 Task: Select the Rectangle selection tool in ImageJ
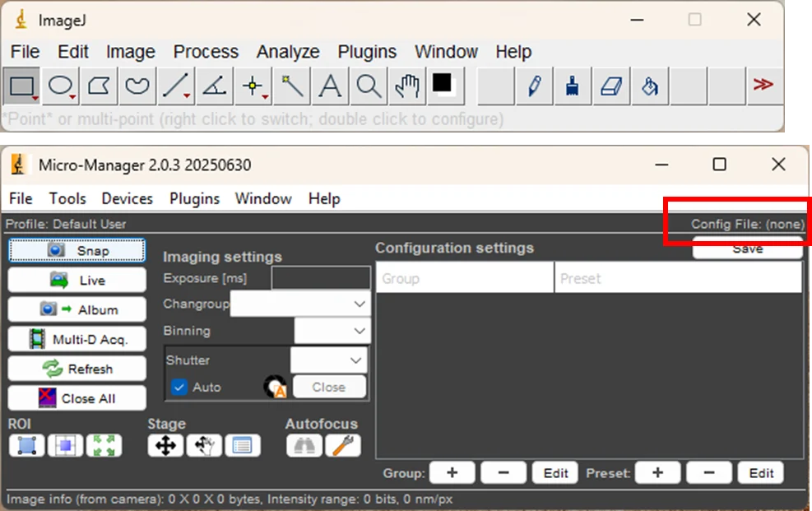[21, 86]
